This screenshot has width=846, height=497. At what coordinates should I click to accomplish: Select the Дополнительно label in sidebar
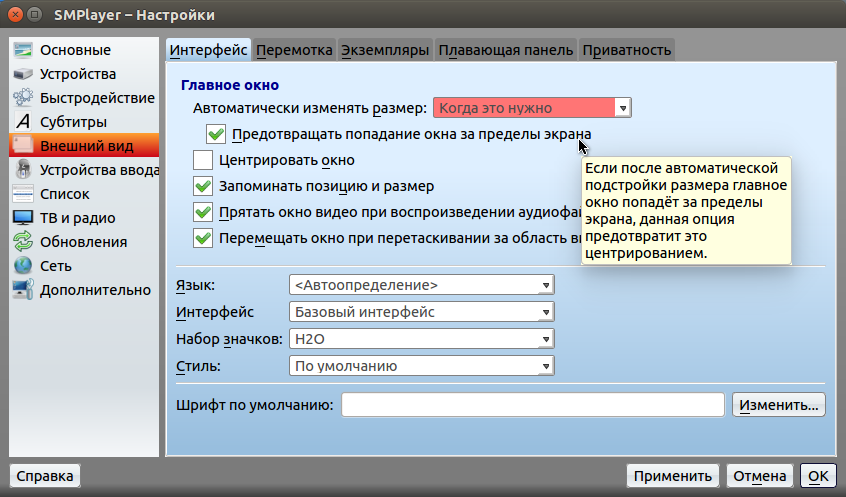pos(95,290)
